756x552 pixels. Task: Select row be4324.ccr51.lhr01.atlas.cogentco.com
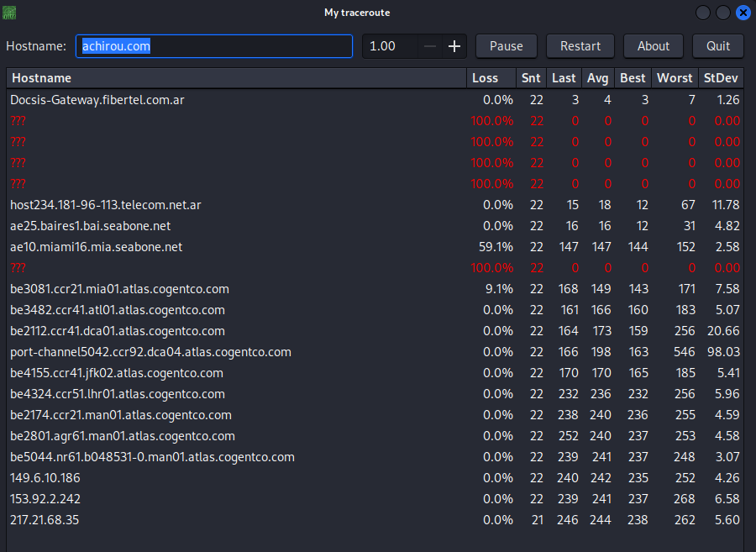(x=375, y=394)
